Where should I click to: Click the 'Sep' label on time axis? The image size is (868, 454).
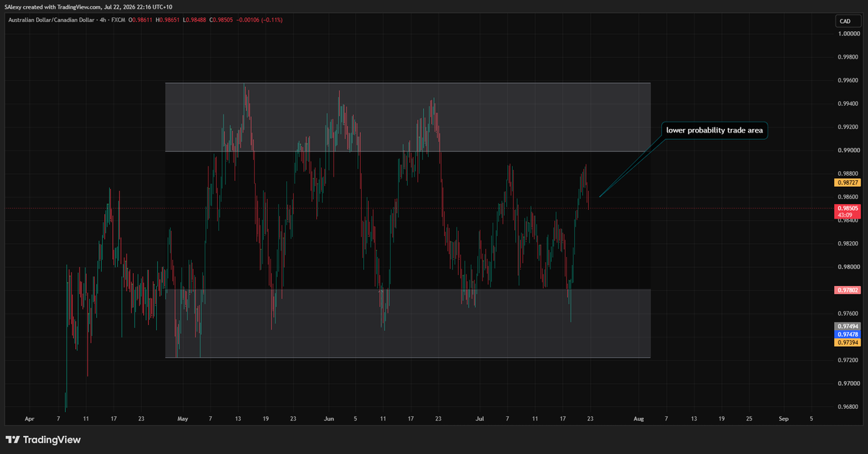pos(784,419)
